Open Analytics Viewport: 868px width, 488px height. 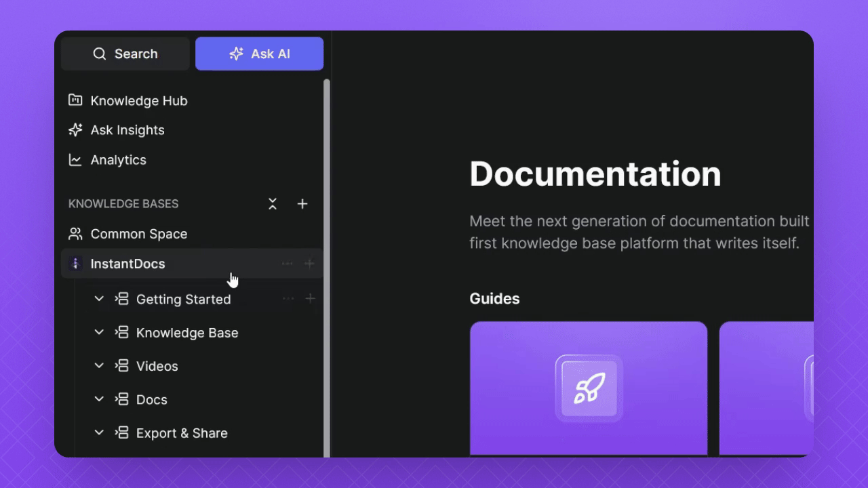(x=119, y=160)
